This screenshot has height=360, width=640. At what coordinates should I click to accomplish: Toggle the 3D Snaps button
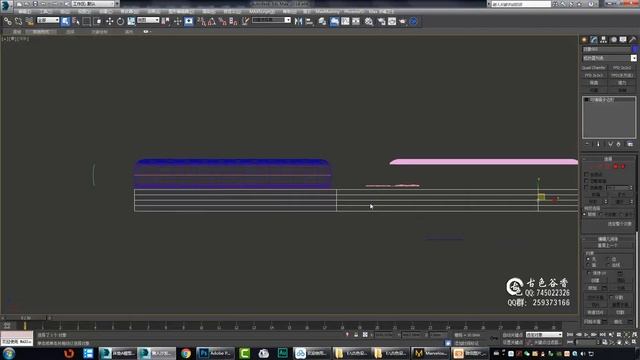(202, 21)
